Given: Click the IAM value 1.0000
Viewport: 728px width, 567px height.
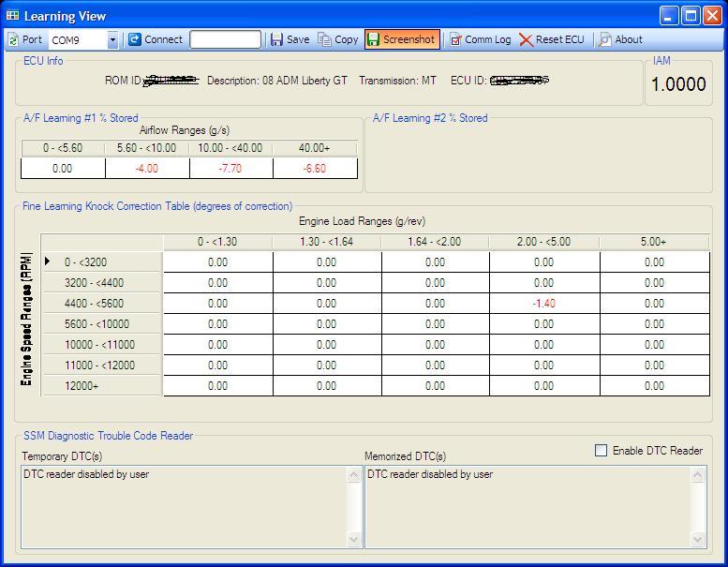Looking at the screenshot, I should point(678,84).
